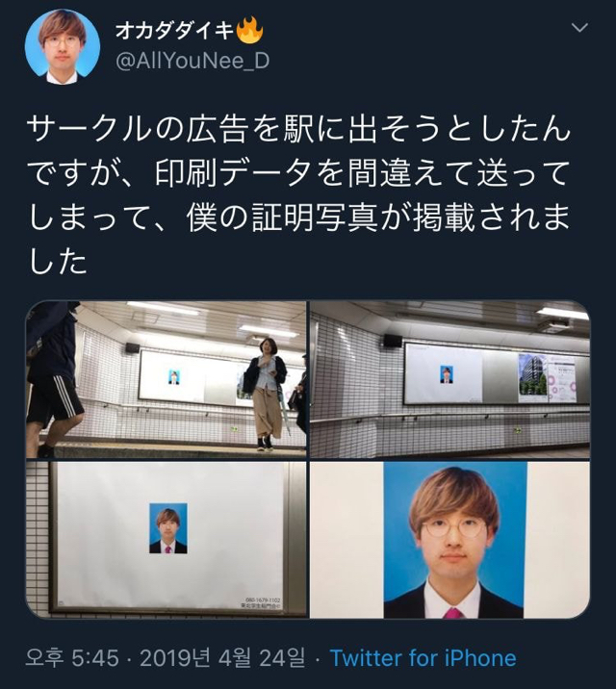Viewport: 616px width, 689px height.
Task: Open the station photo with the walking woman
Action: click(x=167, y=380)
